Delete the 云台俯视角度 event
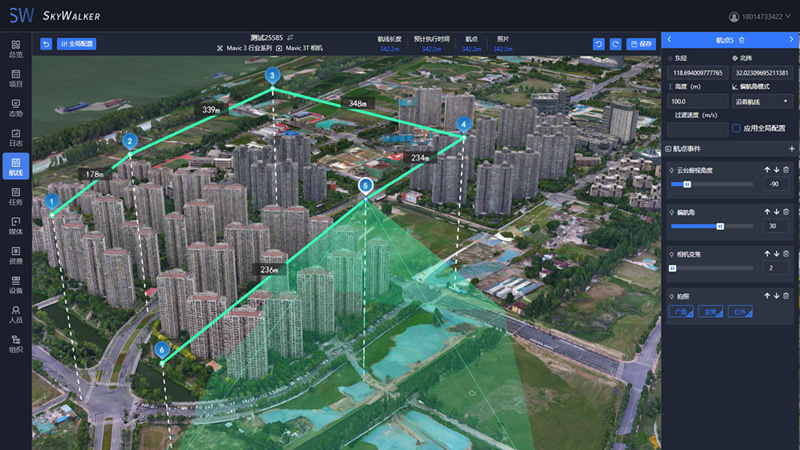Viewport: 800px width, 450px height. click(x=786, y=170)
